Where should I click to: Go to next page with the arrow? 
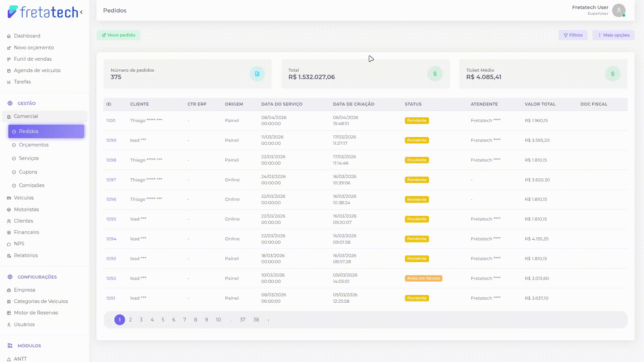coord(268,320)
